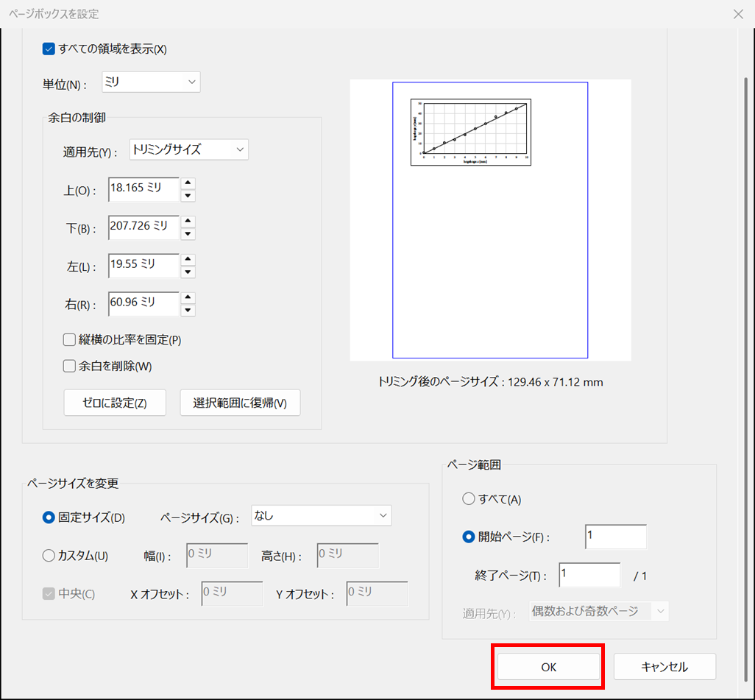
Task: Click the 左(L) margin input field
Action: coord(143,266)
